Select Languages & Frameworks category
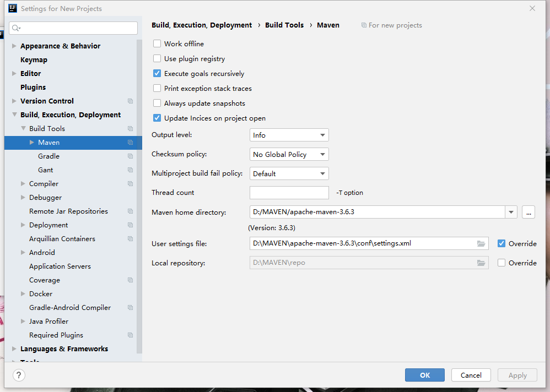550x392 pixels. coord(64,349)
